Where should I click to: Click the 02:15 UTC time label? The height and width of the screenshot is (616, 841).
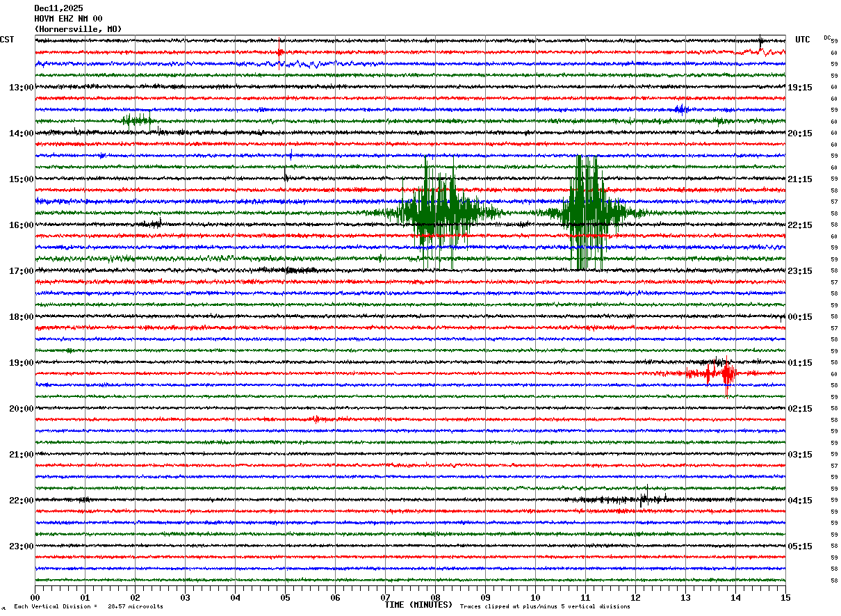[800, 409]
